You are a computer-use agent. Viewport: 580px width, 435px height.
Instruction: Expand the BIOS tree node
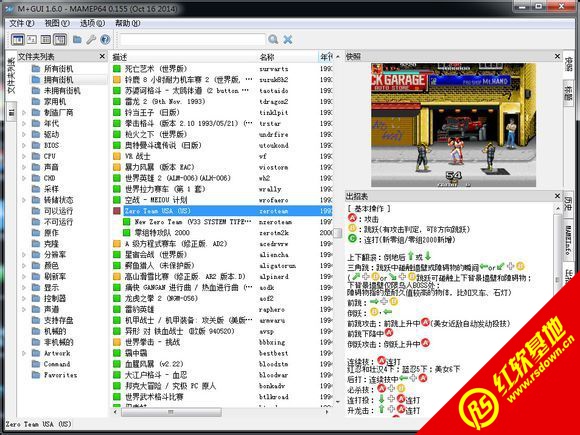pyautogui.click(x=24, y=145)
